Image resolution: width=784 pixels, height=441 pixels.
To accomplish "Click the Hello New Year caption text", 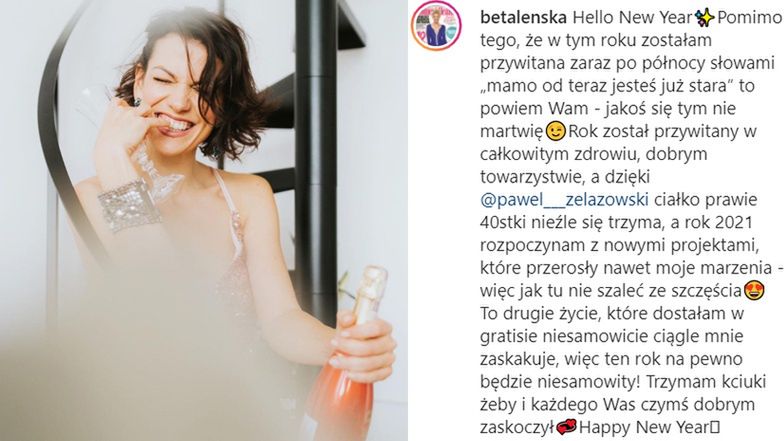I will (633, 18).
